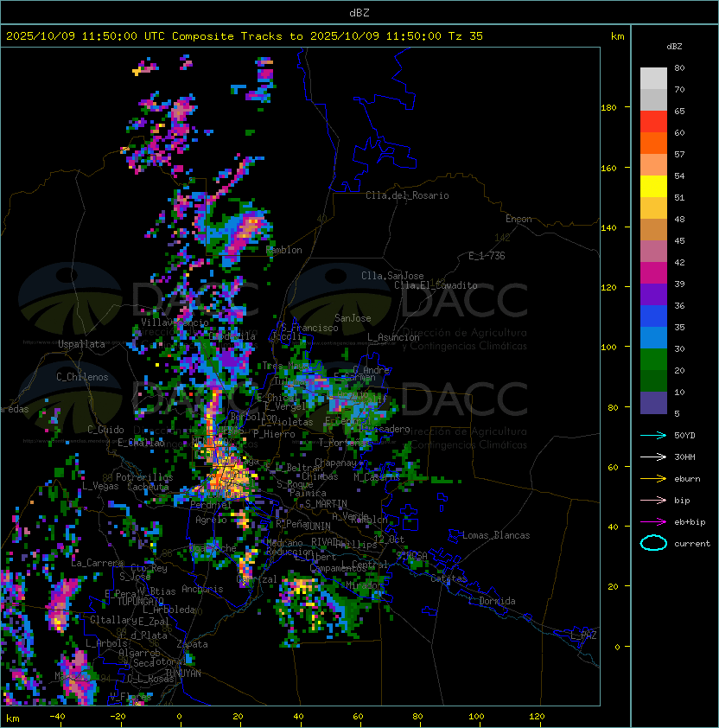Pick the purple swatch below 39
This screenshot has width=719, height=728.
653,295
